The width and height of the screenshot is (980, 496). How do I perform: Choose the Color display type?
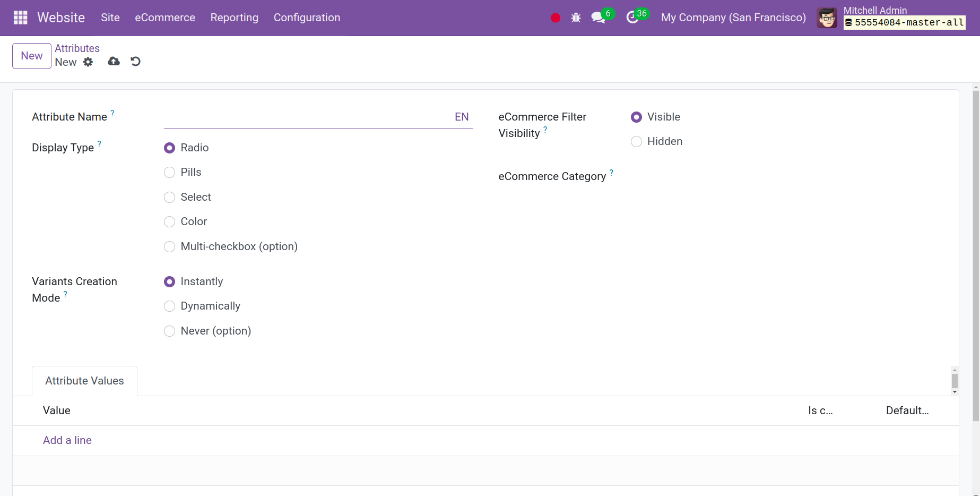click(169, 221)
